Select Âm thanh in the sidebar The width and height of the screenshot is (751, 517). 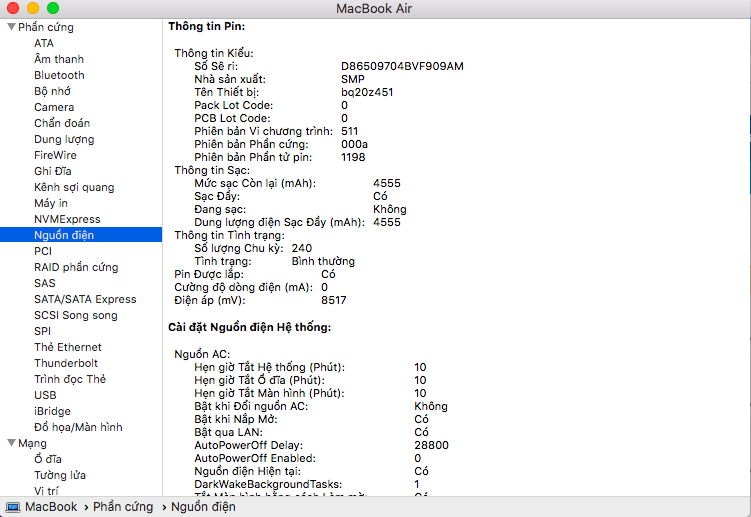[59, 59]
